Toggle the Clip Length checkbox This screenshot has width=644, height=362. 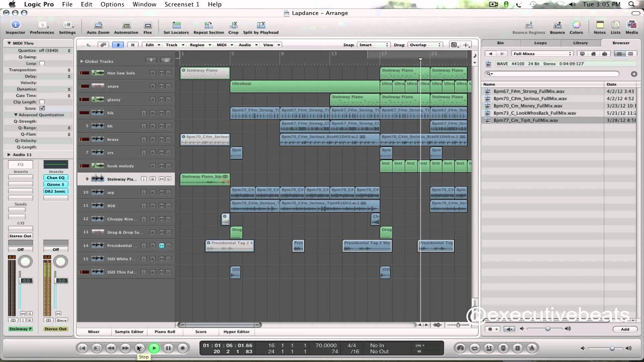click(42, 102)
